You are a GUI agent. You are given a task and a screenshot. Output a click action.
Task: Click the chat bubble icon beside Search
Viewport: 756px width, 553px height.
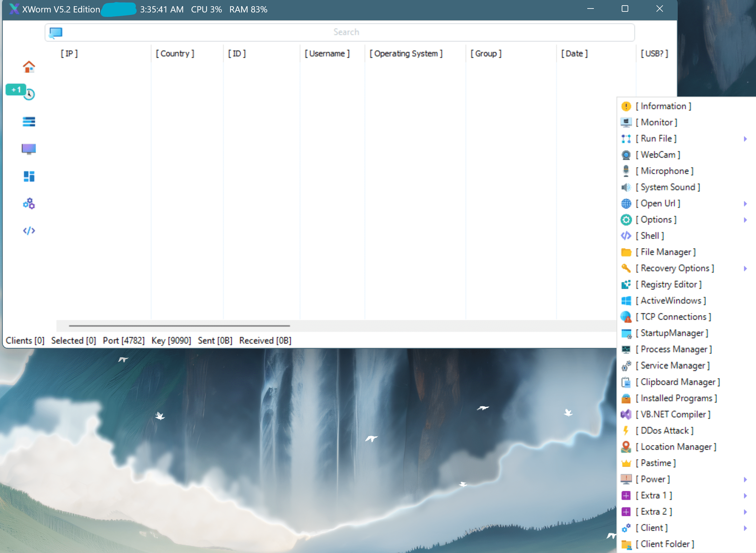pyautogui.click(x=56, y=32)
